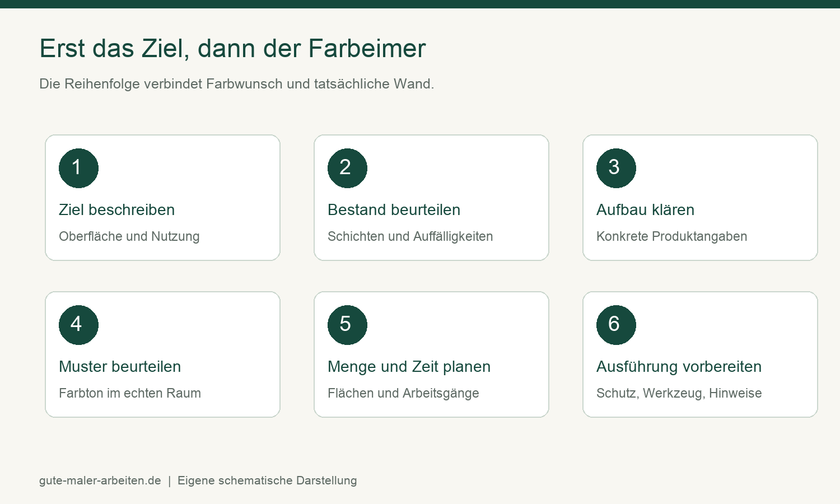
Task: Click 'Schichten und Auffälligkeiten' subtitle
Action: click(x=410, y=236)
